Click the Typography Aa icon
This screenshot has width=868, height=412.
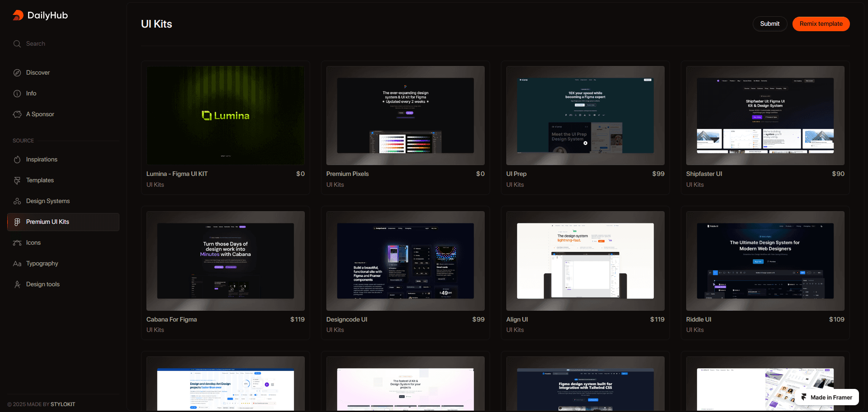(x=17, y=264)
